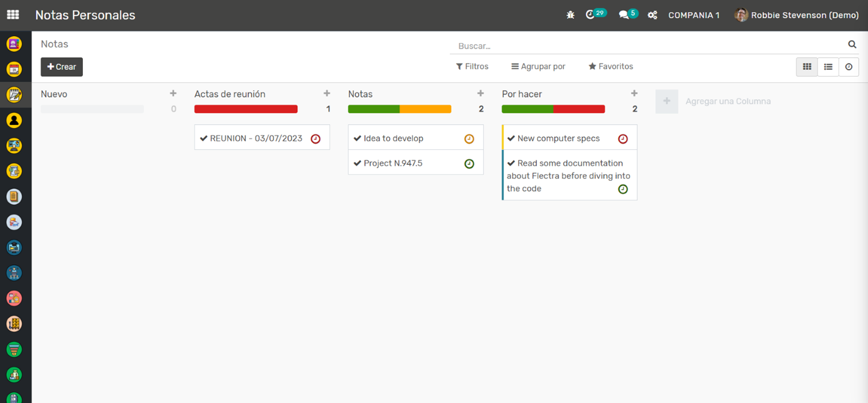Click the Crear button

tap(62, 67)
